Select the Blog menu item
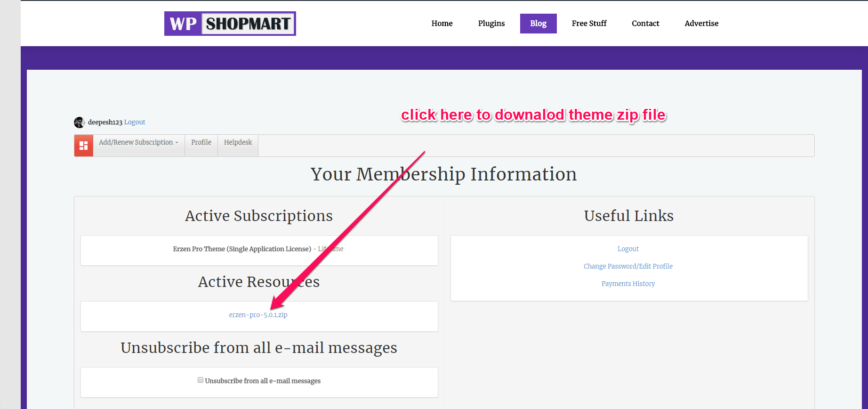 [x=538, y=24]
